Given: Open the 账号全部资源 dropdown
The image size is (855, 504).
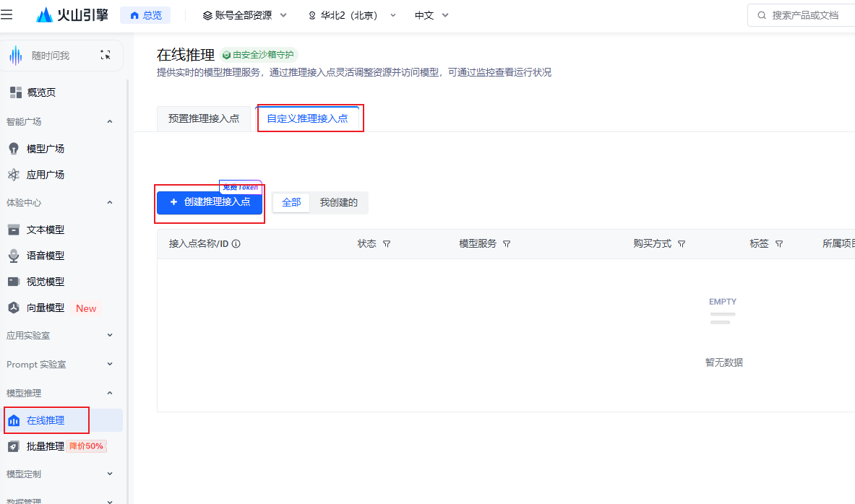Looking at the screenshot, I should click(x=244, y=15).
